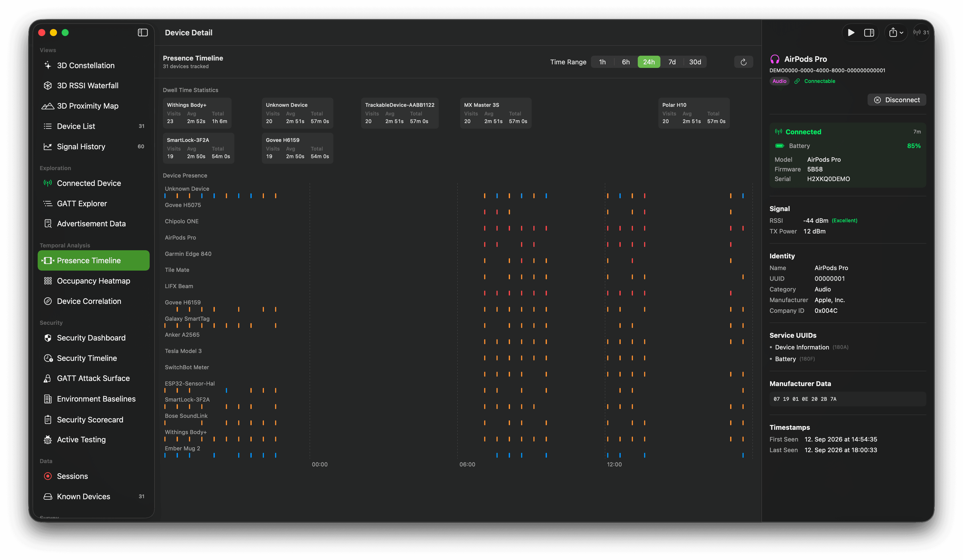Refresh the presence timeline
Viewport: 963px width, 560px height.
point(743,62)
